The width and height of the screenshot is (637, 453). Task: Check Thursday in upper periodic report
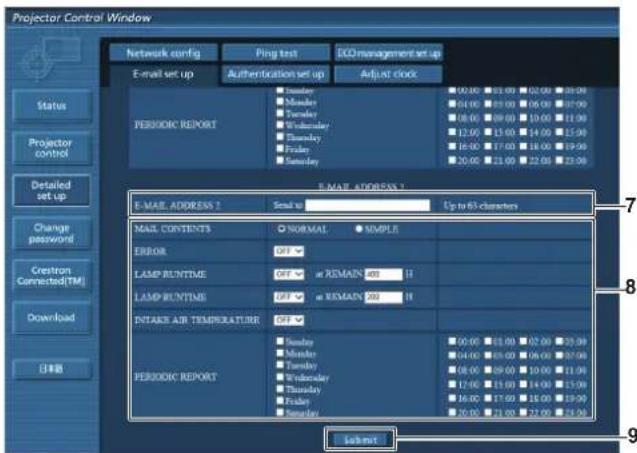pos(280,137)
